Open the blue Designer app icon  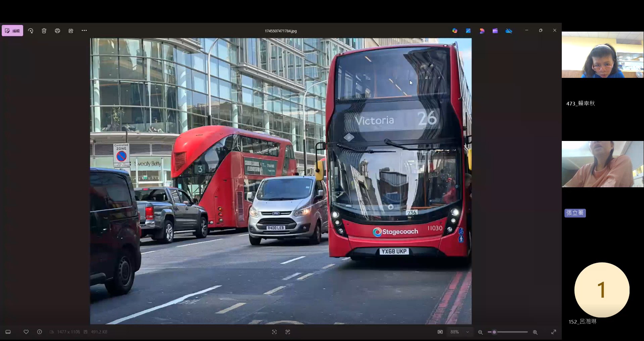(468, 31)
